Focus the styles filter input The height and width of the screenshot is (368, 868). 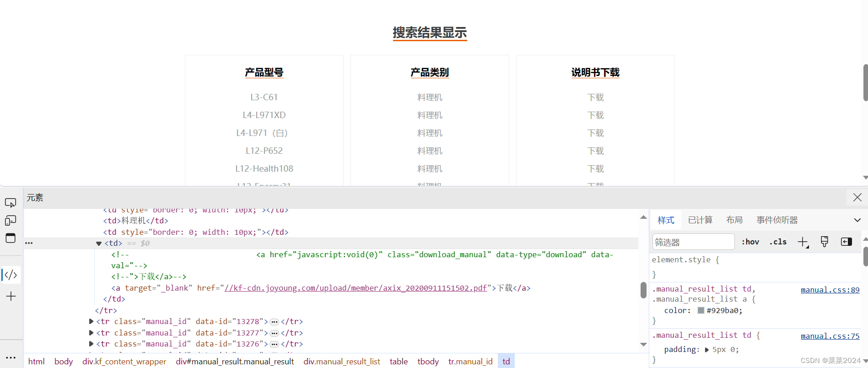[x=693, y=242]
